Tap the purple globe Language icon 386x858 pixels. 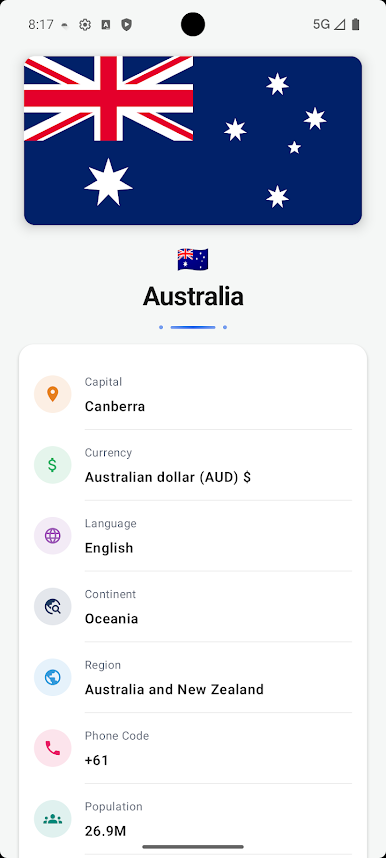click(x=53, y=536)
